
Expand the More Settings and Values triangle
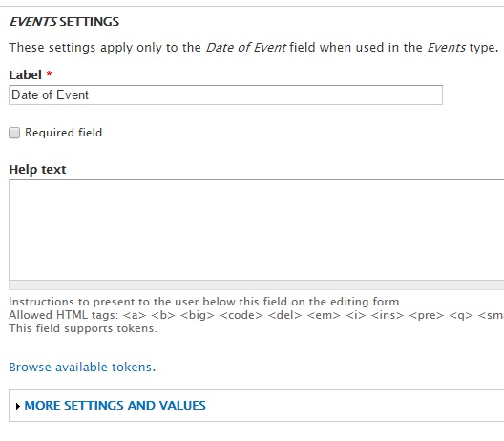[x=18, y=406]
